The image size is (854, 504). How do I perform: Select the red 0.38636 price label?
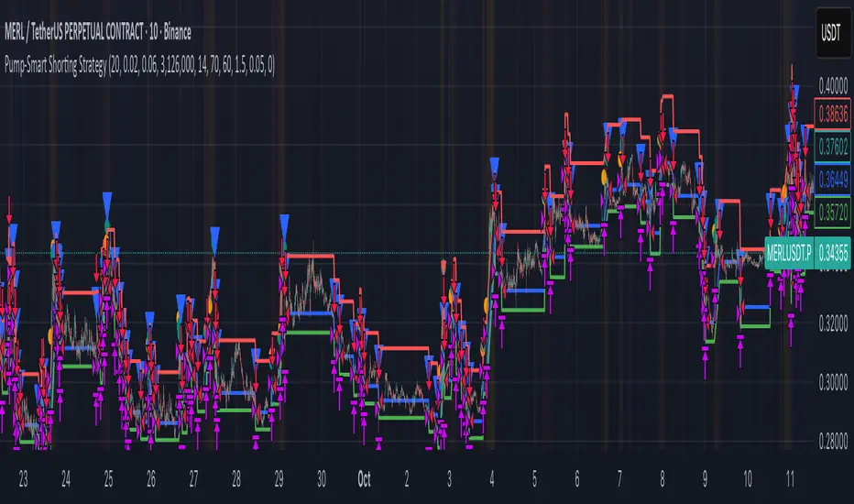point(833,114)
